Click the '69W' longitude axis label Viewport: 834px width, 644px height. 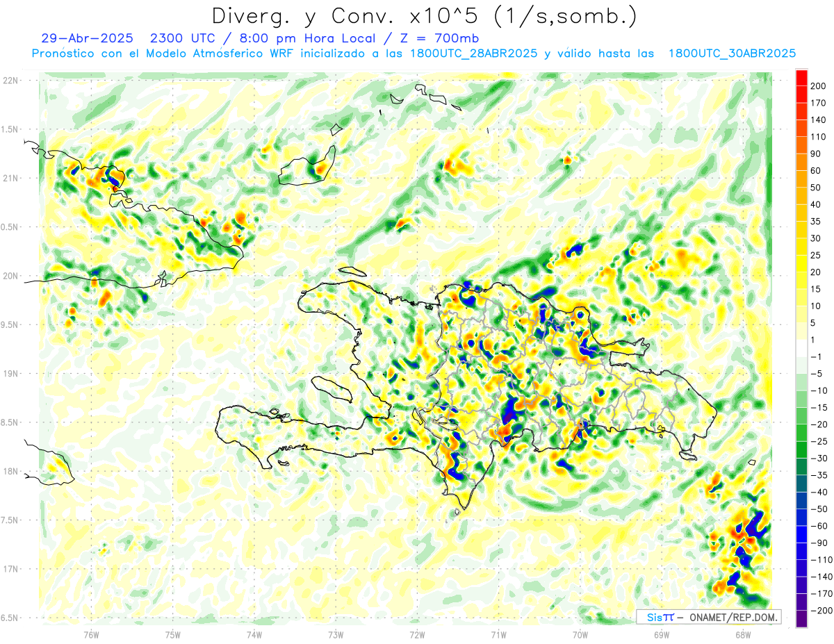click(662, 634)
